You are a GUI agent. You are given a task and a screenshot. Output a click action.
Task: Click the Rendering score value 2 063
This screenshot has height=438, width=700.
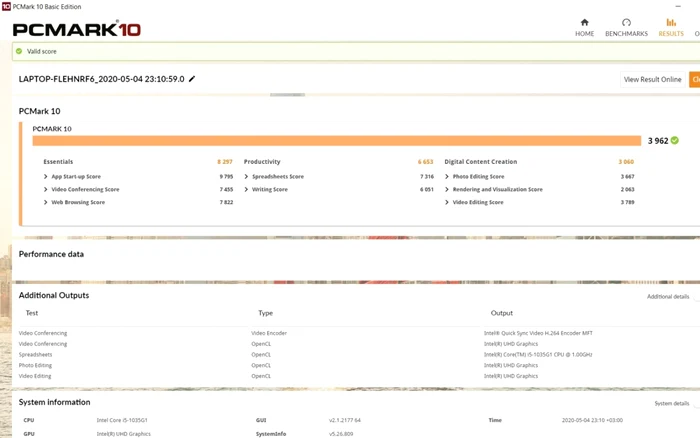point(627,189)
